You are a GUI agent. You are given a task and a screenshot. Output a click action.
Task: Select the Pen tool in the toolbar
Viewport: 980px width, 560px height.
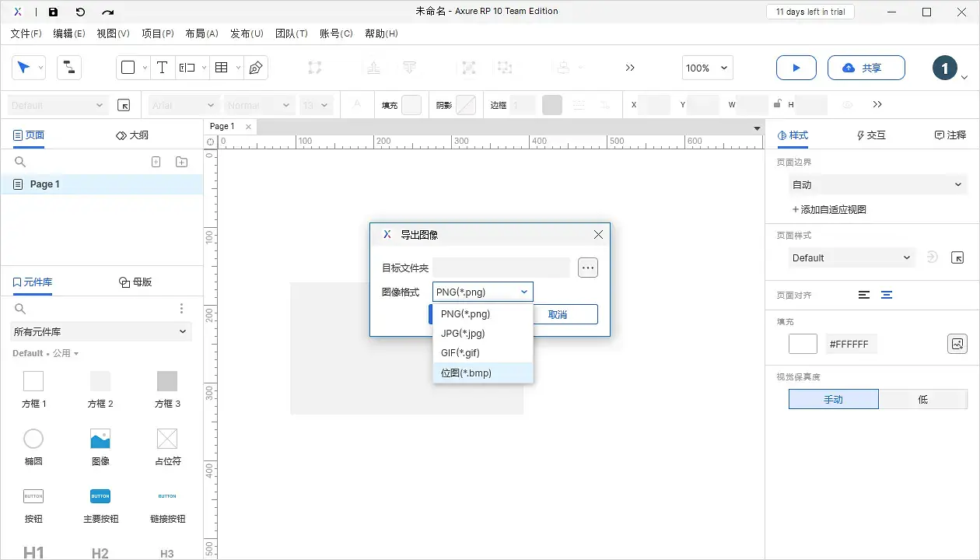coord(256,68)
